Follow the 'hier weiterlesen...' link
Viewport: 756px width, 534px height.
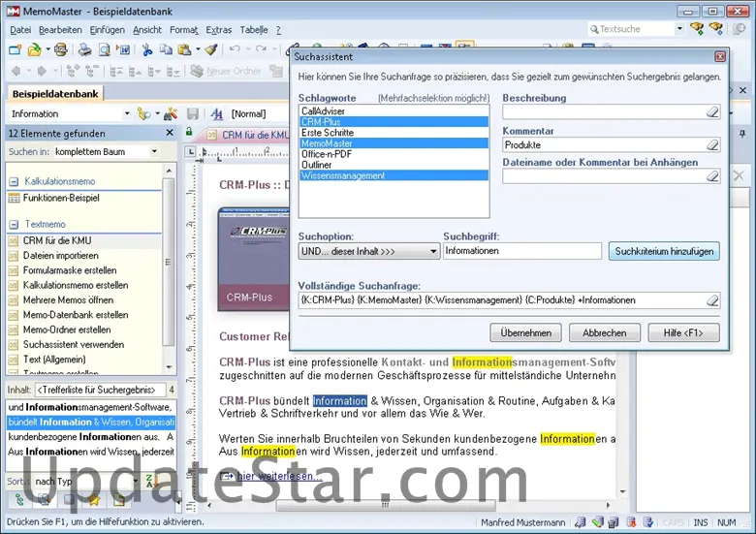pyautogui.click(x=280, y=476)
